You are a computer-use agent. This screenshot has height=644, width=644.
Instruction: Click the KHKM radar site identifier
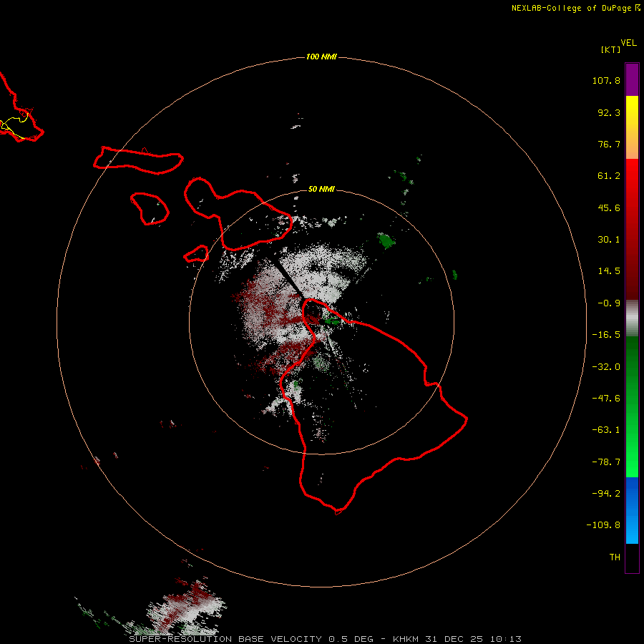click(406, 639)
